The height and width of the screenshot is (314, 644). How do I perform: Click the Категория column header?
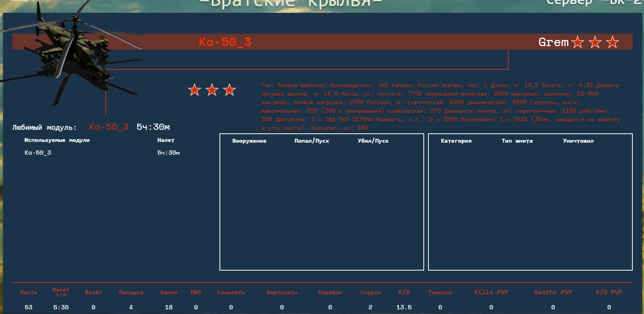tap(456, 141)
